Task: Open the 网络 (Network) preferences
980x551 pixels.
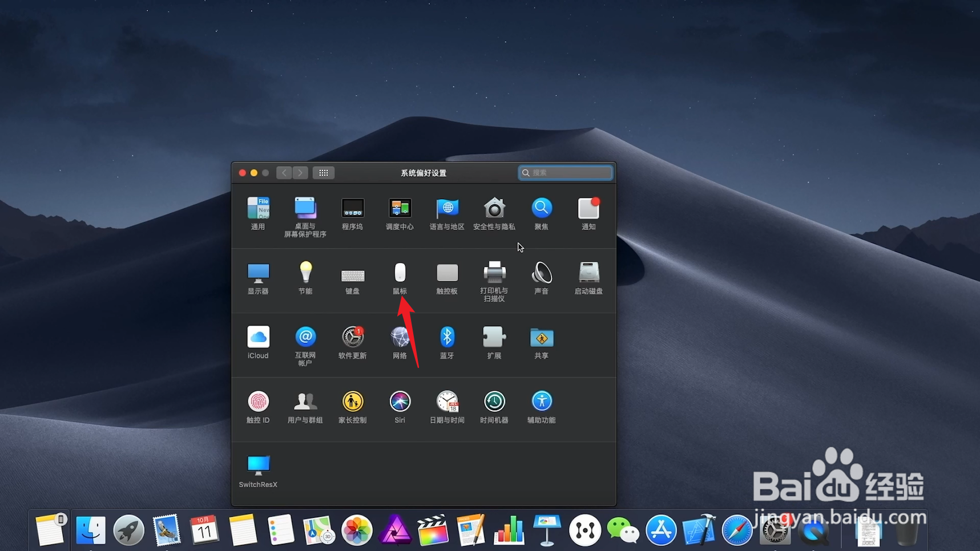Action: coord(400,342)
